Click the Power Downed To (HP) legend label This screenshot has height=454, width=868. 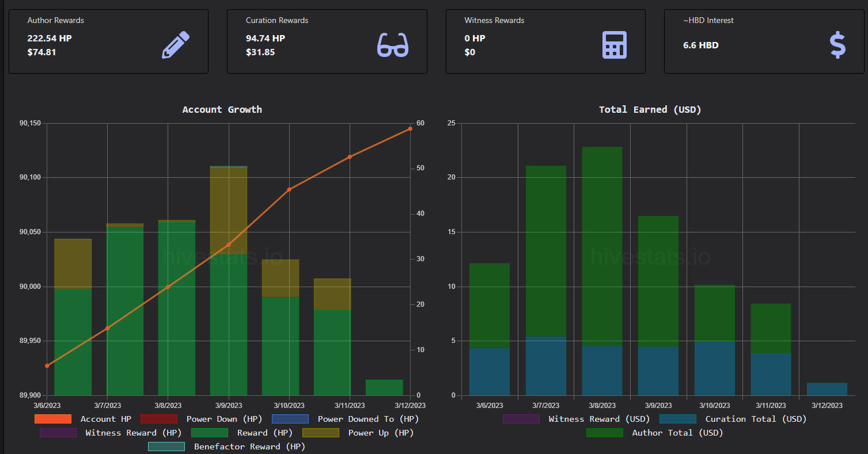[x=369, y=419]
